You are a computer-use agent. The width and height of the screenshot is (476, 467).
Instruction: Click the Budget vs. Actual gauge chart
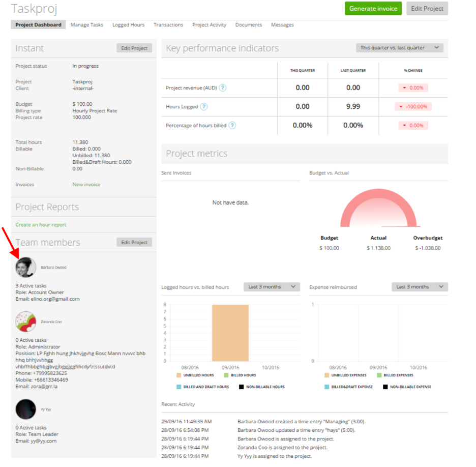378,208
